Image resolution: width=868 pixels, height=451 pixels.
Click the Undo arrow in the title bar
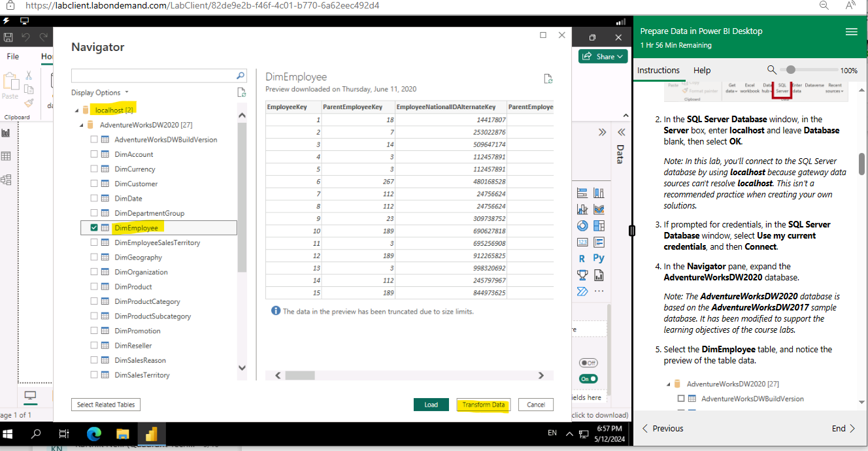pyautogui.click(x=26, y=37)
